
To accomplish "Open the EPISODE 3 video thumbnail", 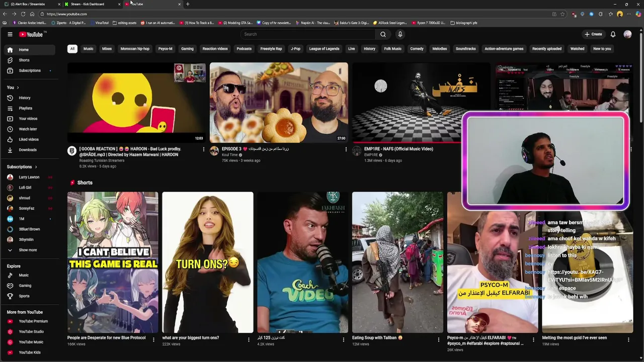I will [279, 103].
